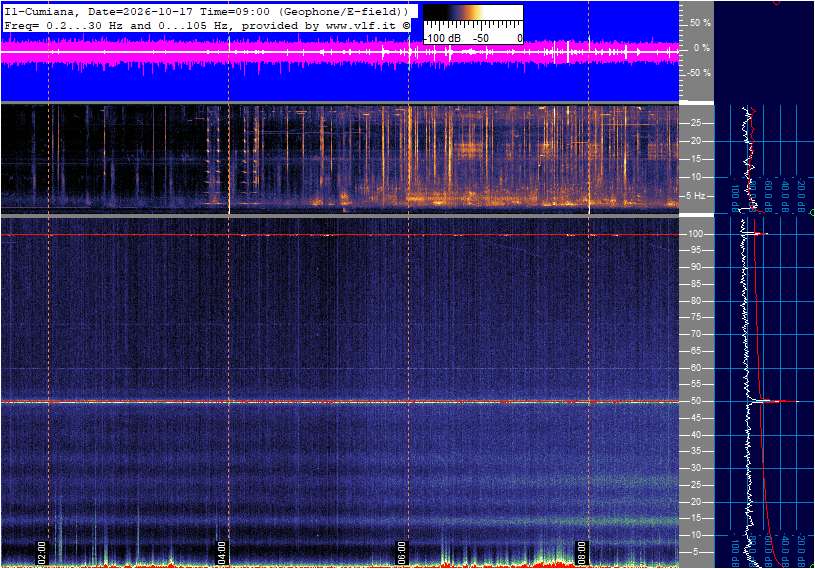Click the (Geophone/E-field) header label
815x569 pixels.
point(344,11)
